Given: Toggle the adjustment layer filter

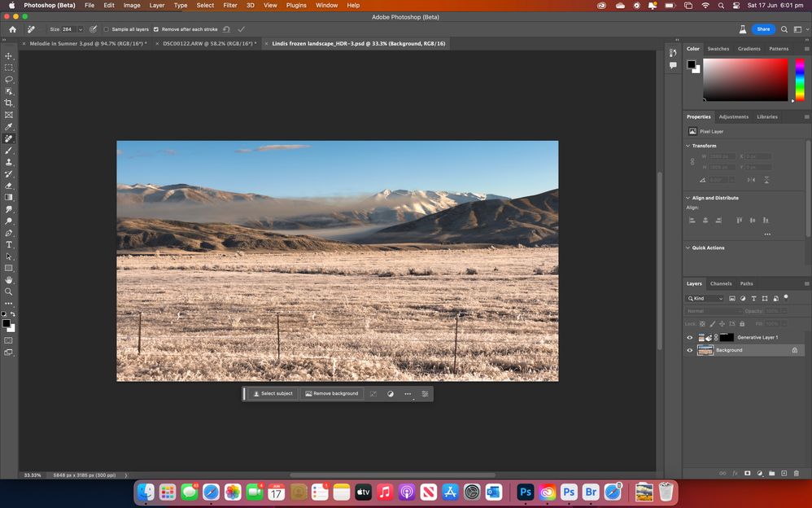Looking at the screenshot, I should 743,299.
